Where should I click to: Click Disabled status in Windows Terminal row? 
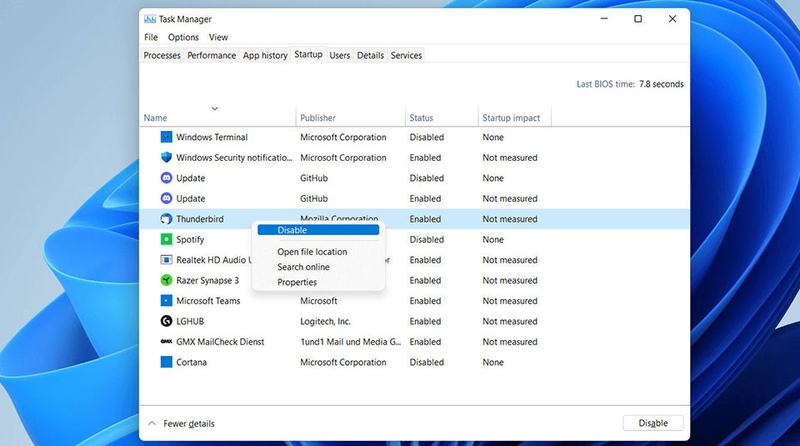(427, 137)
